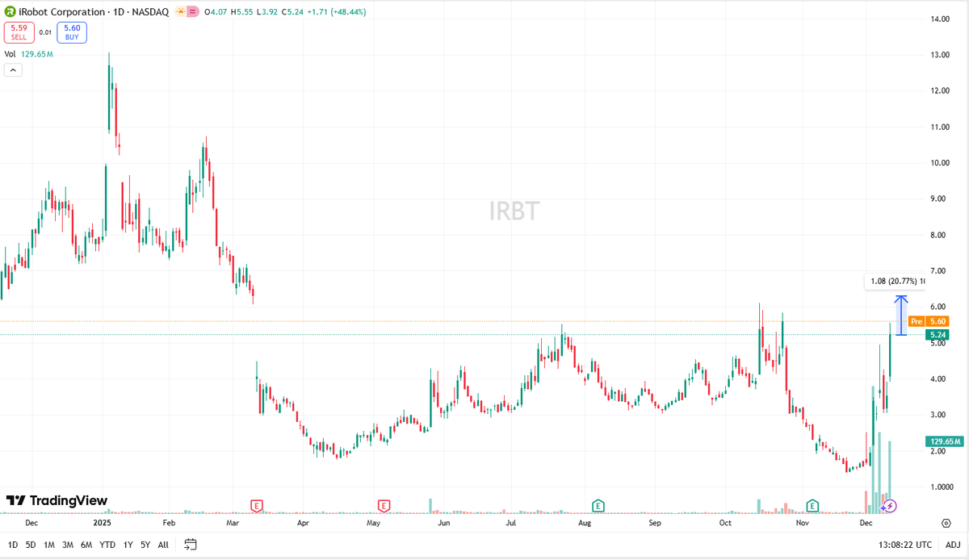
Task: Click the 0.01 spread value
Action: (45, 32)
